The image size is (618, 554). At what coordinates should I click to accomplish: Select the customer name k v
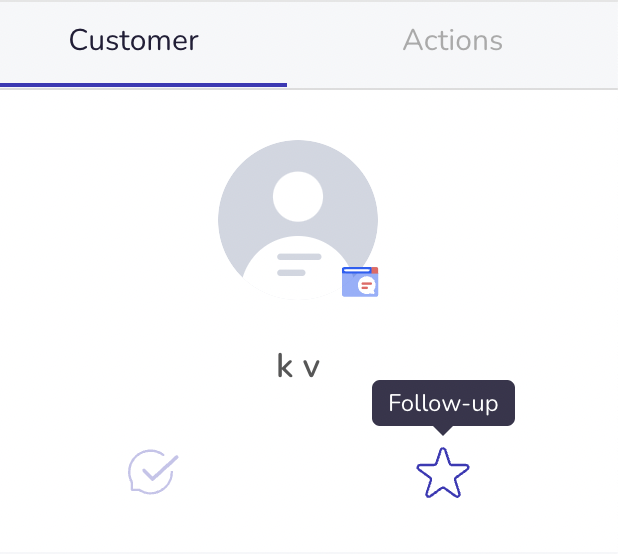(x=298, y=366)
